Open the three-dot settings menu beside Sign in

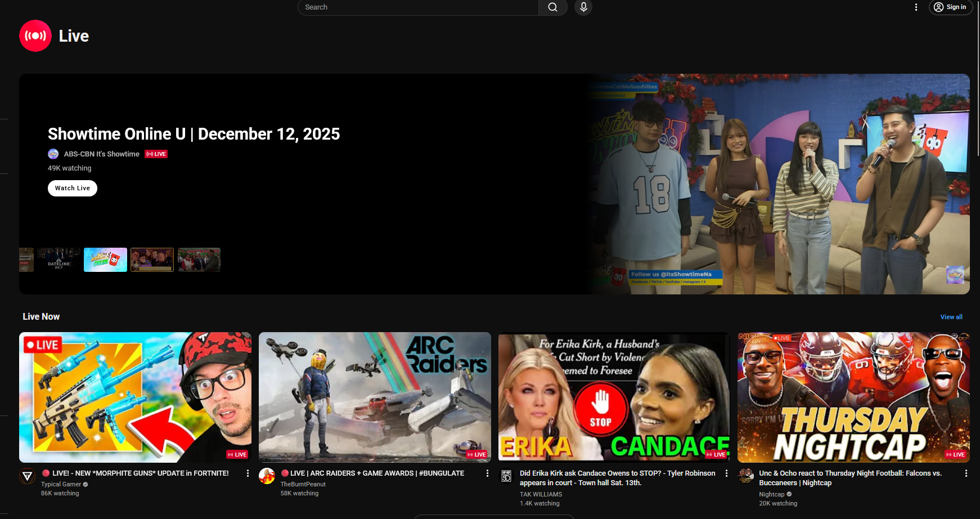pyautogui.click(x=916, y=7)
